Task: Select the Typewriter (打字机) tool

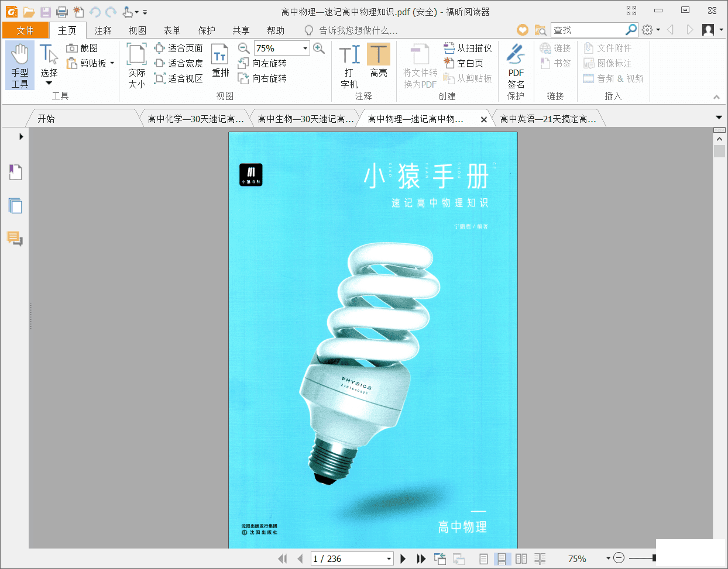Action: click(349, 65)
